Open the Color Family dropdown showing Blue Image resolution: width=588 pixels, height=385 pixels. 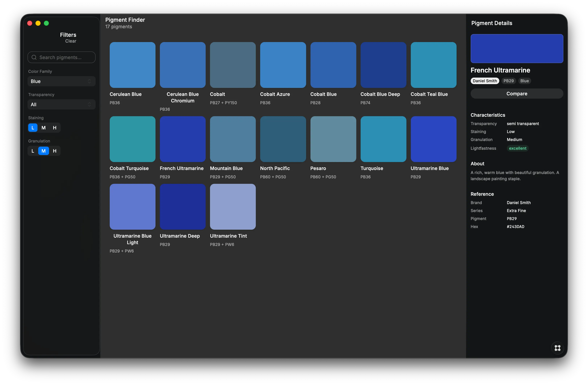click(x=61, y=81)
